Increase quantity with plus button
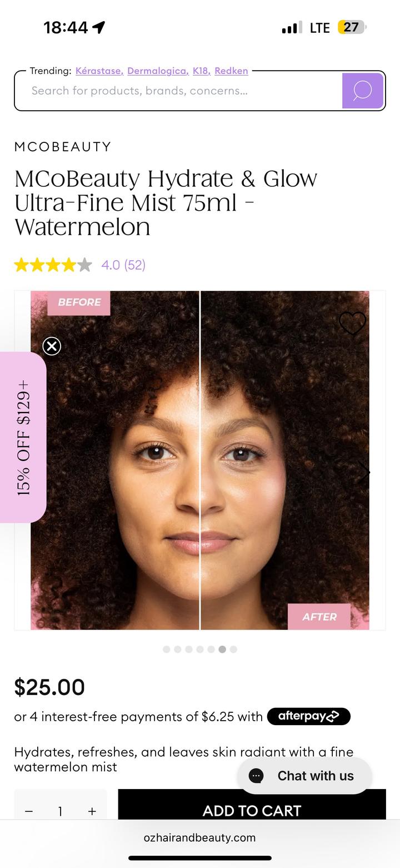Screen dimensions: 400x868 pyautogui.click(x=92, y=811)
